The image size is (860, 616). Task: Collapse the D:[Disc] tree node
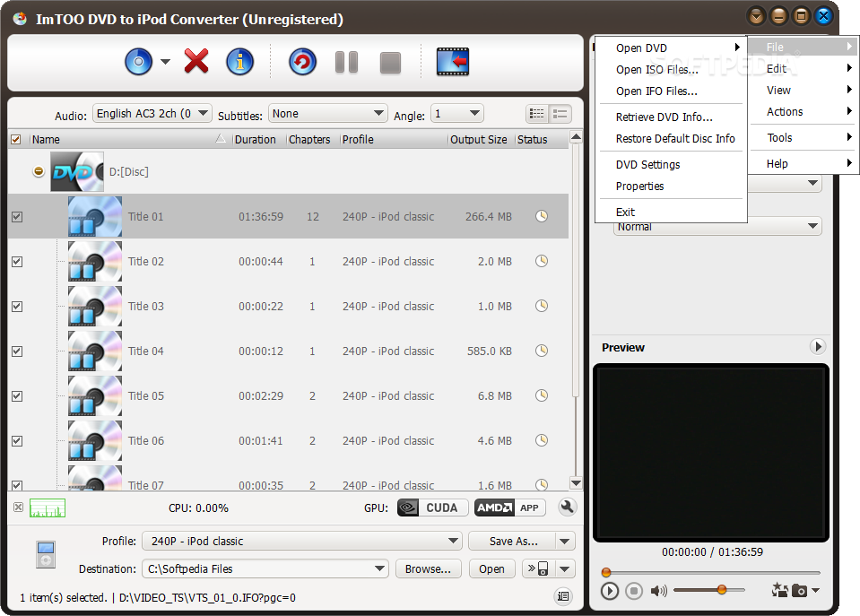pyautogui.click(x=39, y=171)
